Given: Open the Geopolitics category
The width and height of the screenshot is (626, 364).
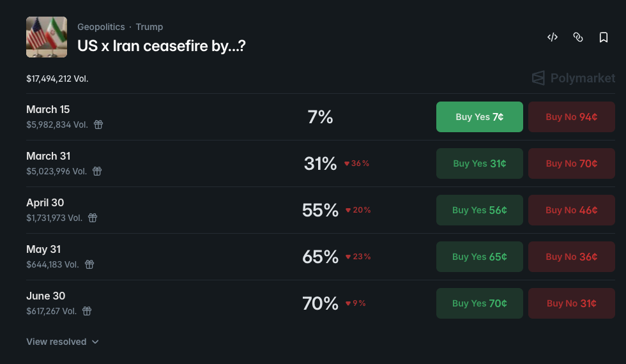Looking at the screenshot, I should click(x=101, y=27).
